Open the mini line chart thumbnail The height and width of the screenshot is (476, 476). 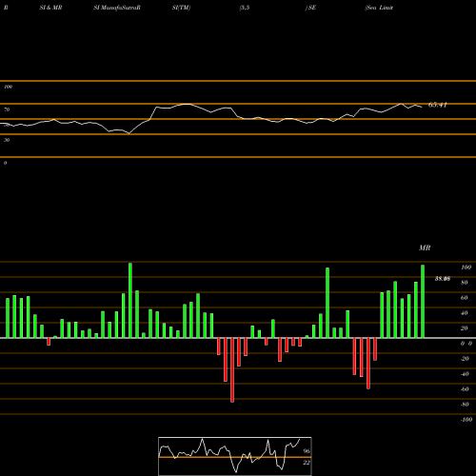[235, 456]
